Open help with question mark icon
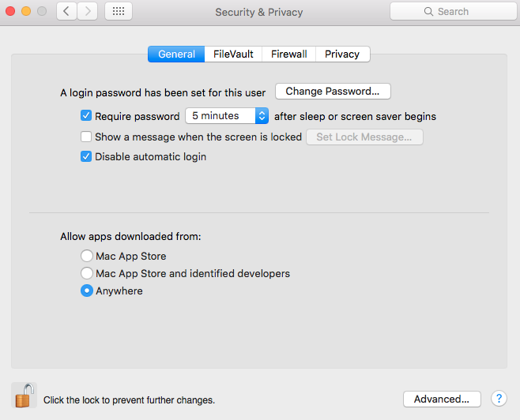Screen dimensions: 520x420 click(499, 399)
